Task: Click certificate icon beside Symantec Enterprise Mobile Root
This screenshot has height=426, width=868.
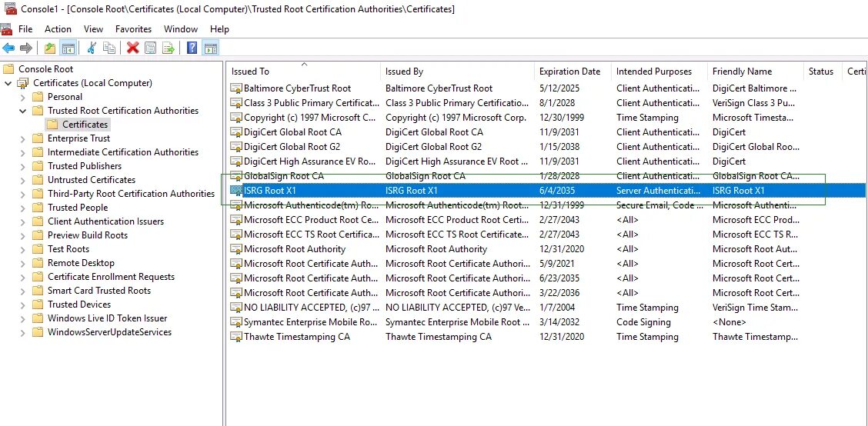Action: 236,322
